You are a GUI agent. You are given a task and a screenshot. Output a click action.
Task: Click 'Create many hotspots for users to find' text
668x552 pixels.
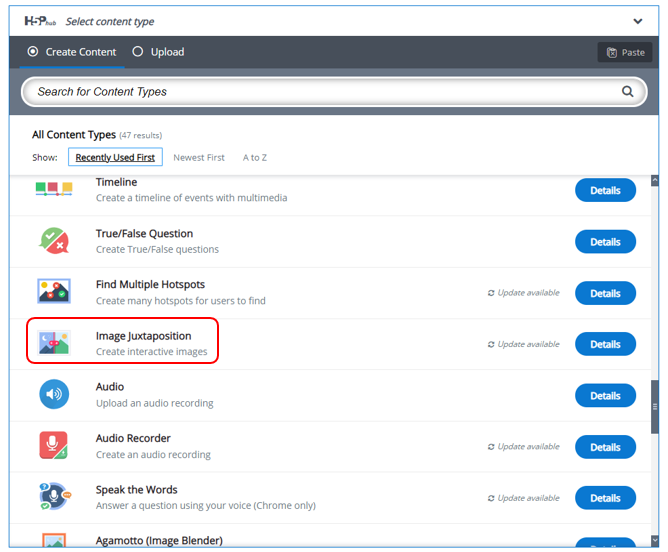coord(180,301)
